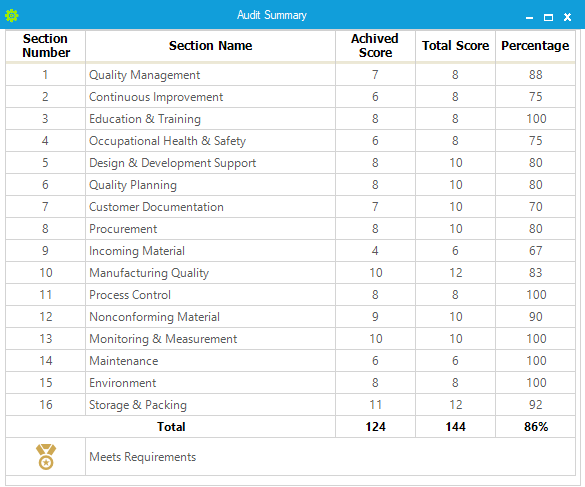The height and width of the screenshot is (487, 585).
Task: Click percentage 83 for Manufacturing Quality
Action: (x=535, y=273)
